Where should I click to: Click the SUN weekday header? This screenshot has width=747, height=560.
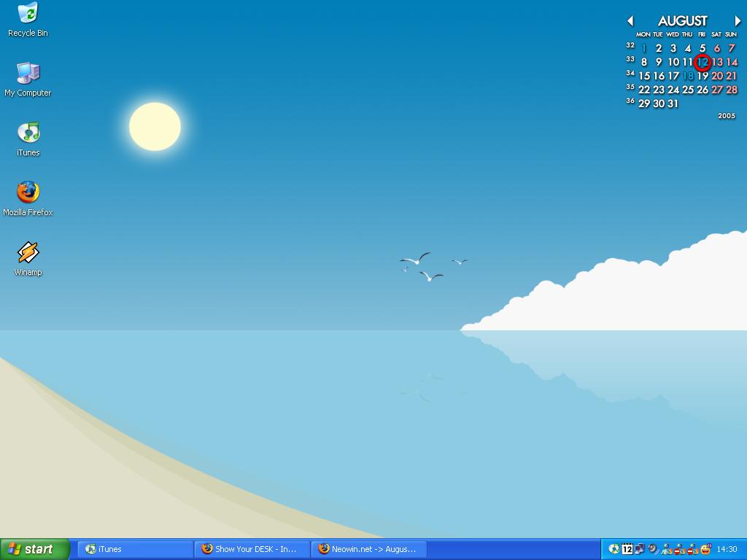(731, 34)
